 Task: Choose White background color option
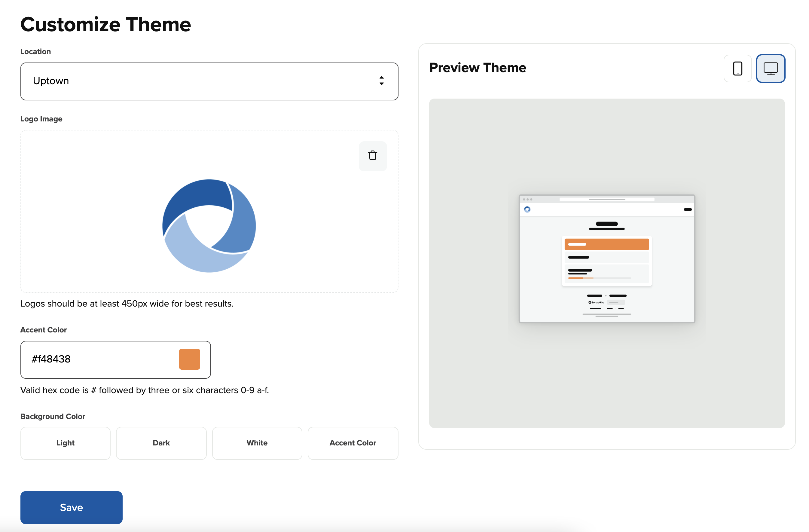(257, 443)
